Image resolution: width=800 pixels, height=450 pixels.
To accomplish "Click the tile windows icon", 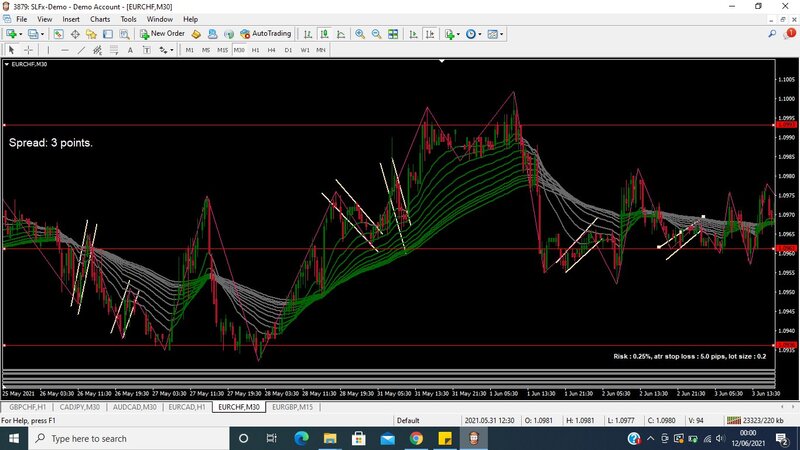I will (395, 33).
